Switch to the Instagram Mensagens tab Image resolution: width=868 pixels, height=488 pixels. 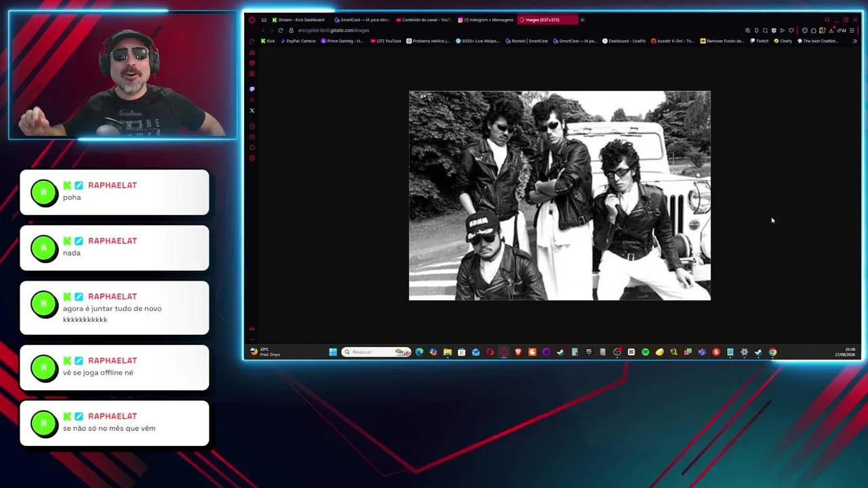tap(486, 20)
